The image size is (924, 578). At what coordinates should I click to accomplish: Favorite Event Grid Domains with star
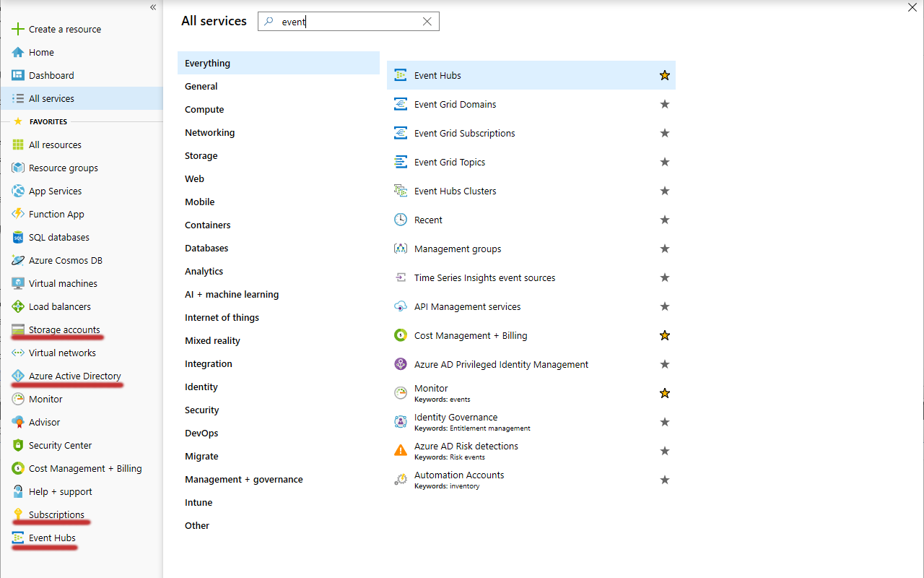point(665,104)
